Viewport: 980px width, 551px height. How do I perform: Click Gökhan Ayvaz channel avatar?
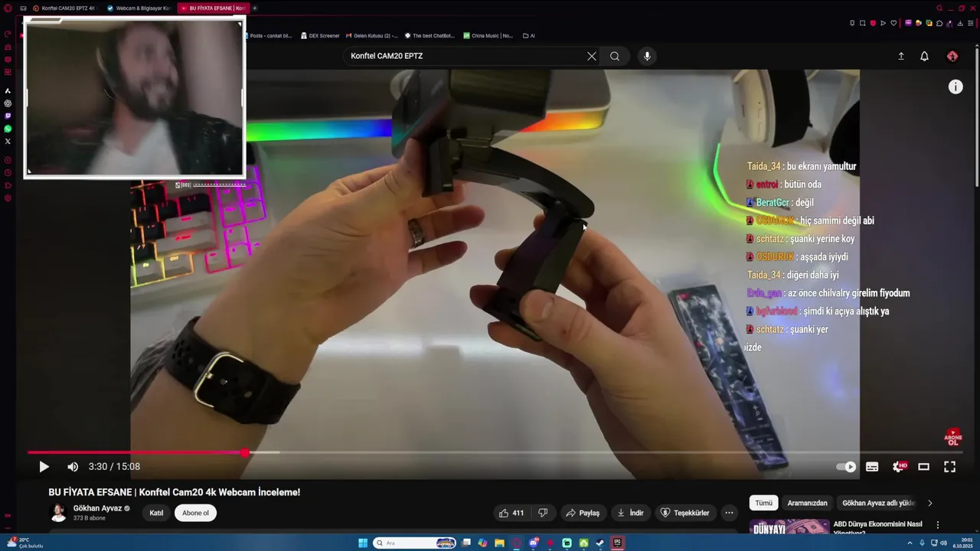(x=58, y=513)
